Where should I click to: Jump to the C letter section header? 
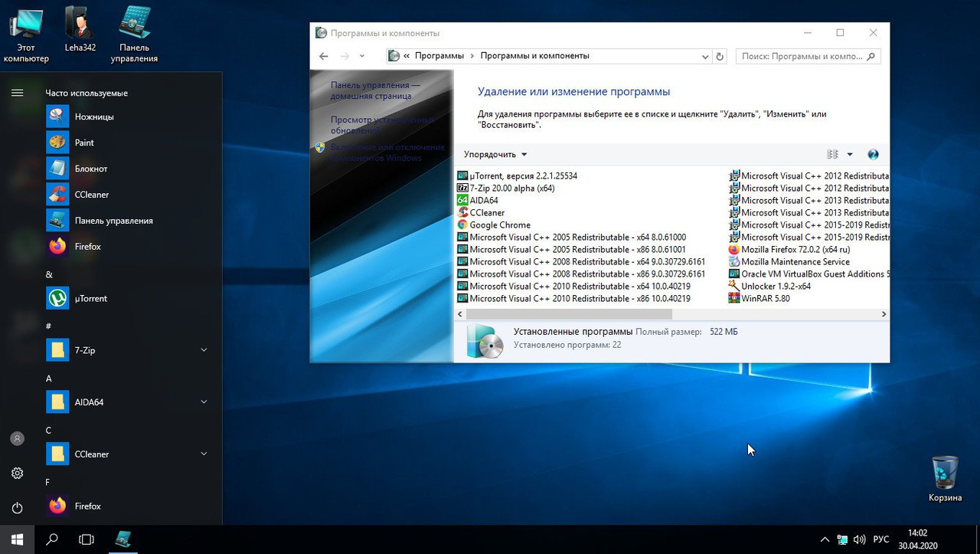click(48, 431)
